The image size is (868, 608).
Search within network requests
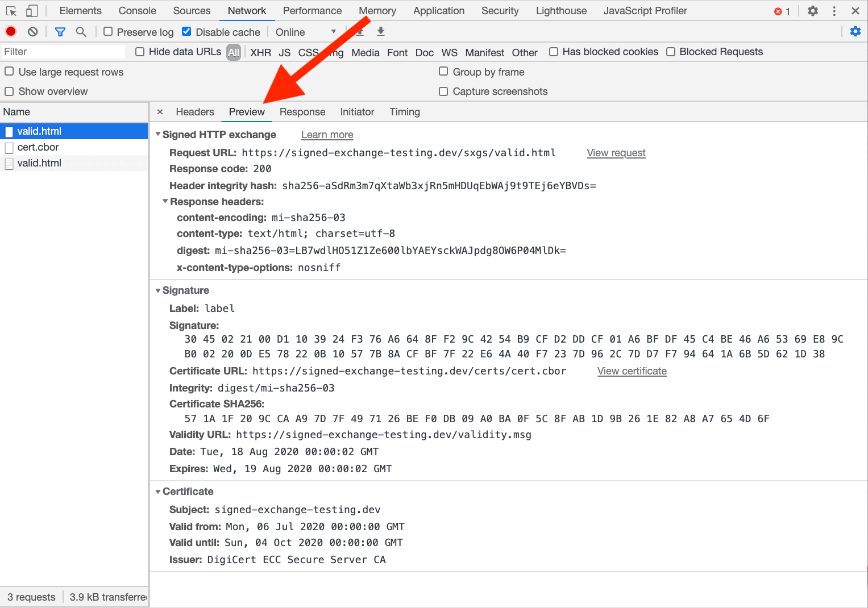pos(81,31)
